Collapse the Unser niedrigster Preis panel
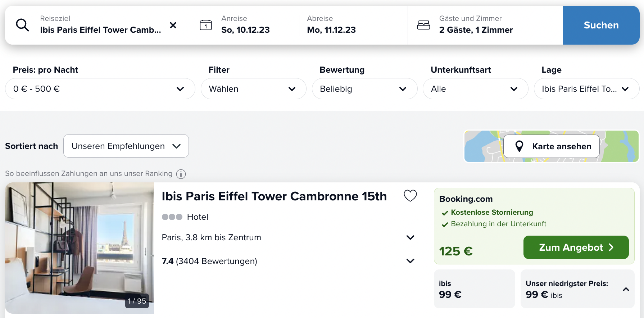The image size is (644, 318). 626,289
